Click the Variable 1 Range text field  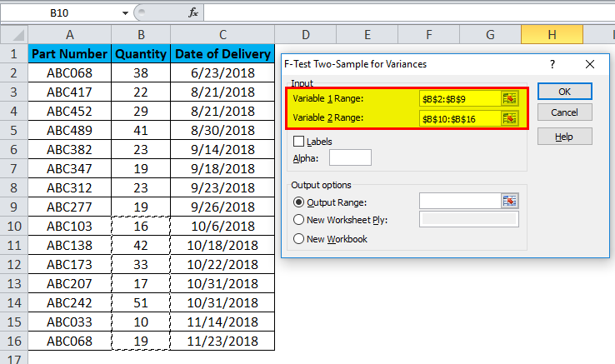(x=459, y=98)
